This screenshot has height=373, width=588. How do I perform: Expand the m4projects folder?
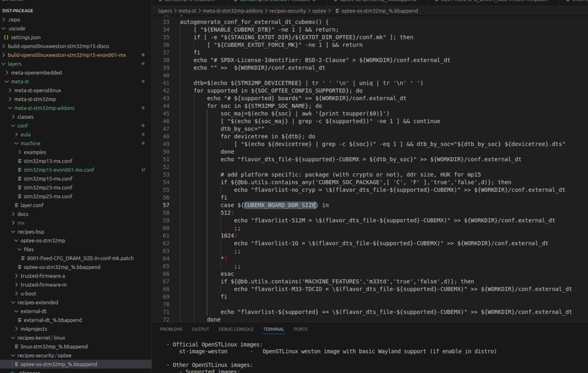click(16, 329)
